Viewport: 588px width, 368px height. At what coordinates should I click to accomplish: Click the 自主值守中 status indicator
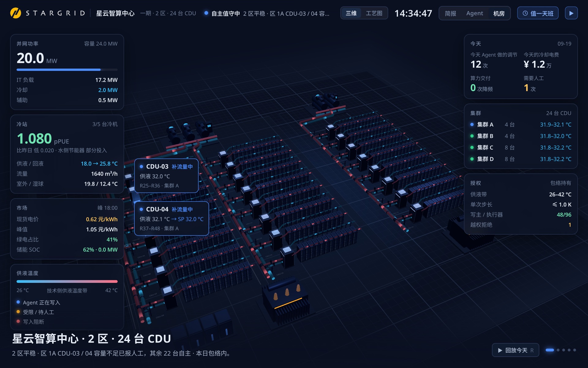click(x=222, y=13)
